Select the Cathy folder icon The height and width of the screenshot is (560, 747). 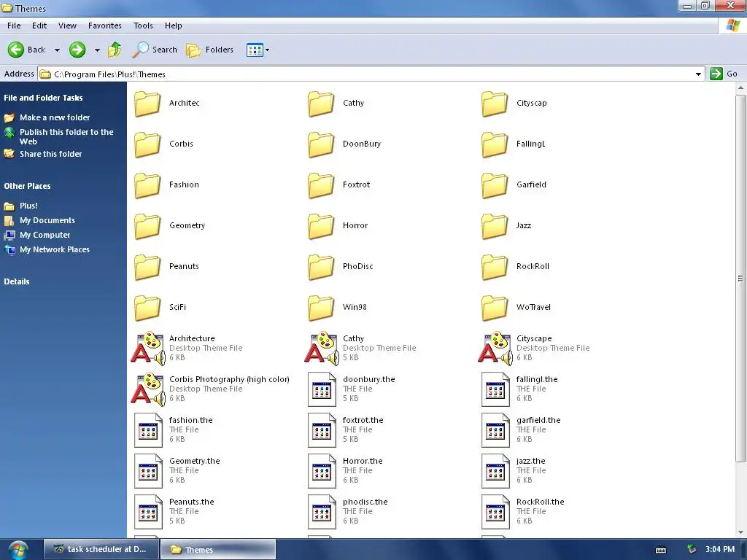(321, 104)
